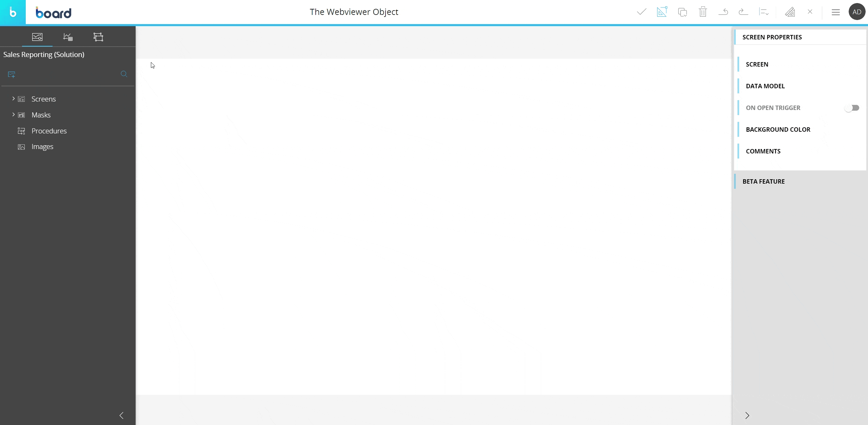Switch to the chart objects tab
Viewport: 868px width, 425px height.
(x=68, y=37)
